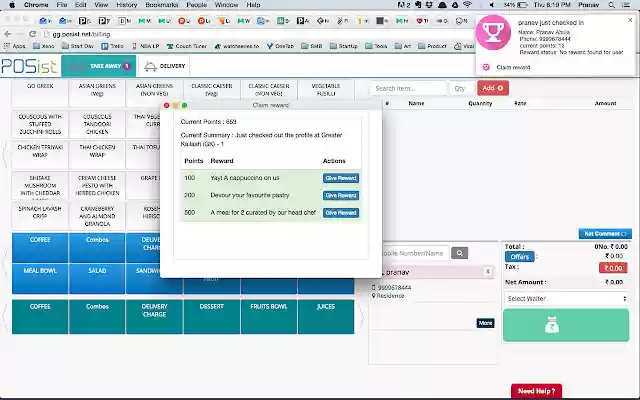Open the Apps bookmarks shortcut

(15, 46)
